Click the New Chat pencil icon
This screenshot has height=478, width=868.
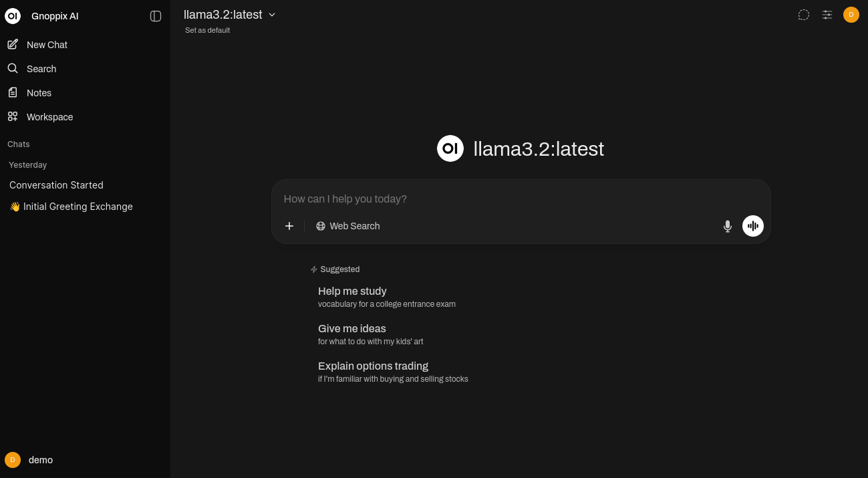pos(13,45)
